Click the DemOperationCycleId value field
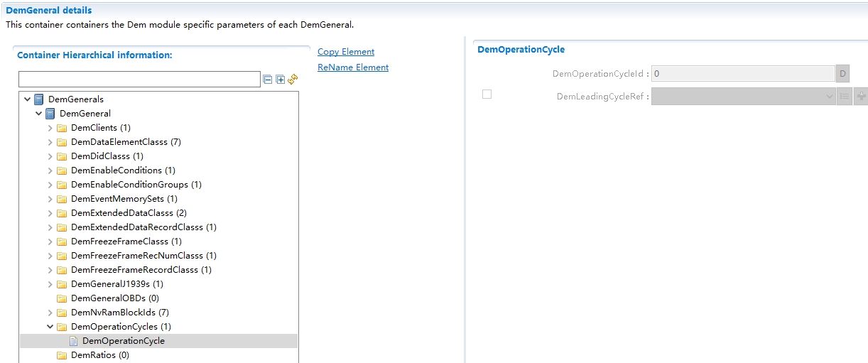 pos(743,74)
